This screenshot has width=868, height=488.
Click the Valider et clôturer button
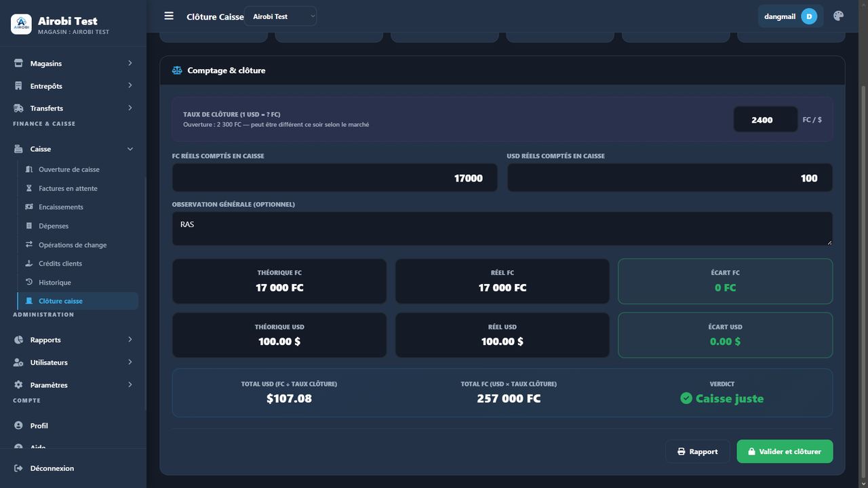click(785, 451)
